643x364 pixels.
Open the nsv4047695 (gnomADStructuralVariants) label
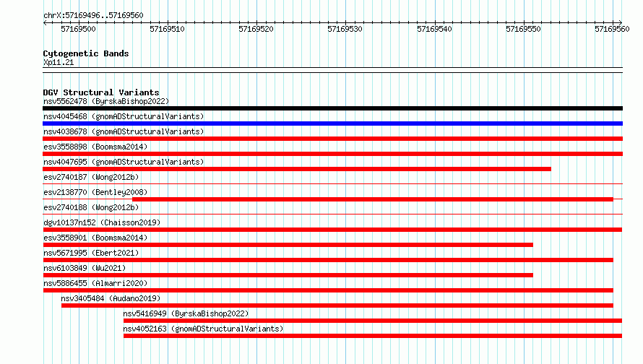124,162
